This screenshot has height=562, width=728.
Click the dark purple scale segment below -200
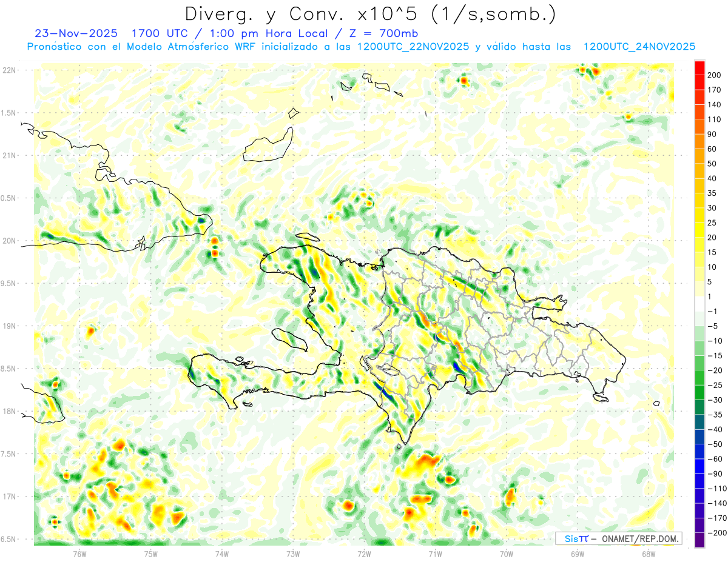click(700, 540)
